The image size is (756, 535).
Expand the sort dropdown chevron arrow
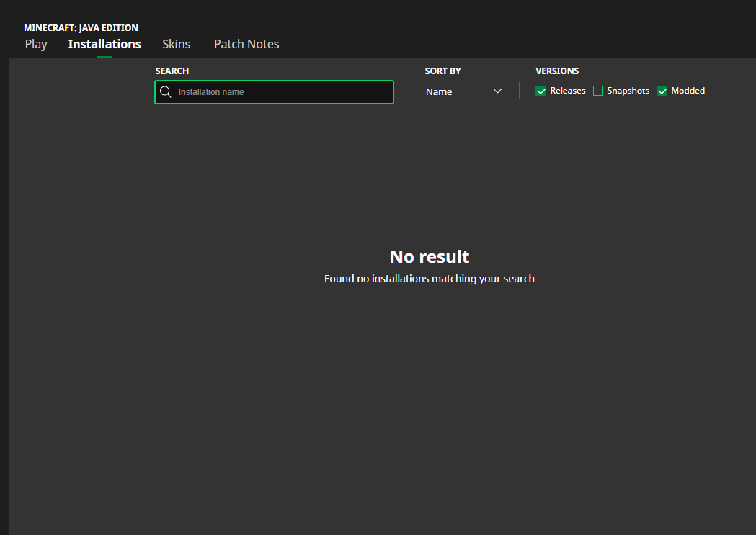click(497, 91)
